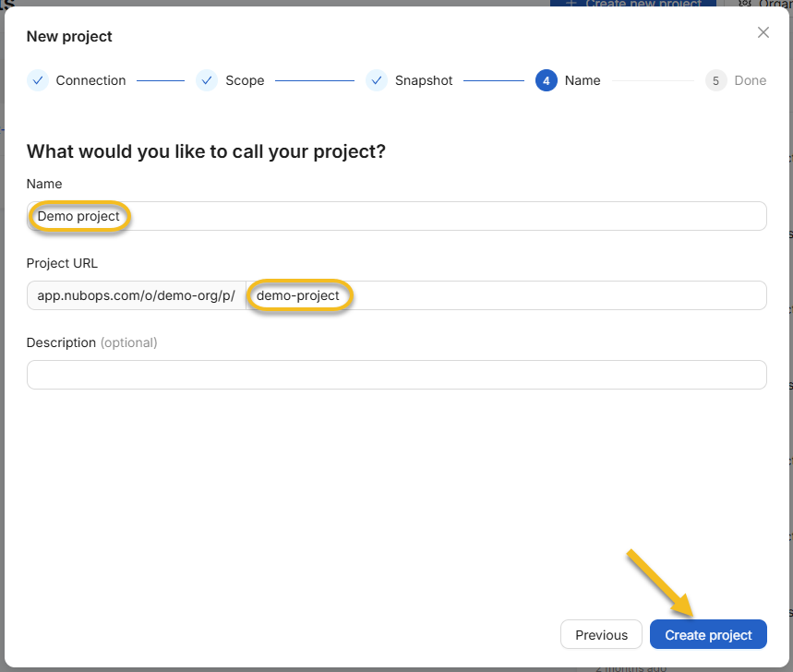
Task: Click the Previous button
Action: [x=601, y=634]
